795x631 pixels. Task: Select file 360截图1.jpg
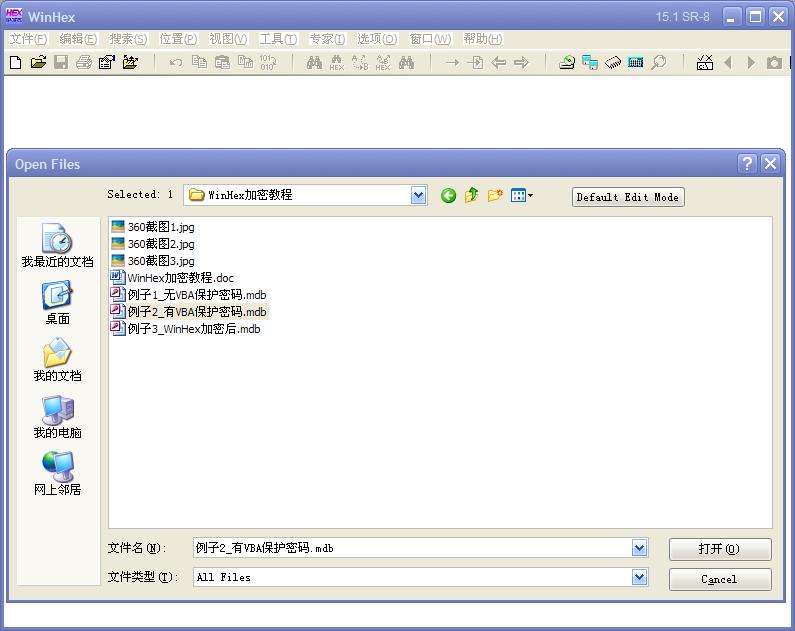click(x=153, y=227)
